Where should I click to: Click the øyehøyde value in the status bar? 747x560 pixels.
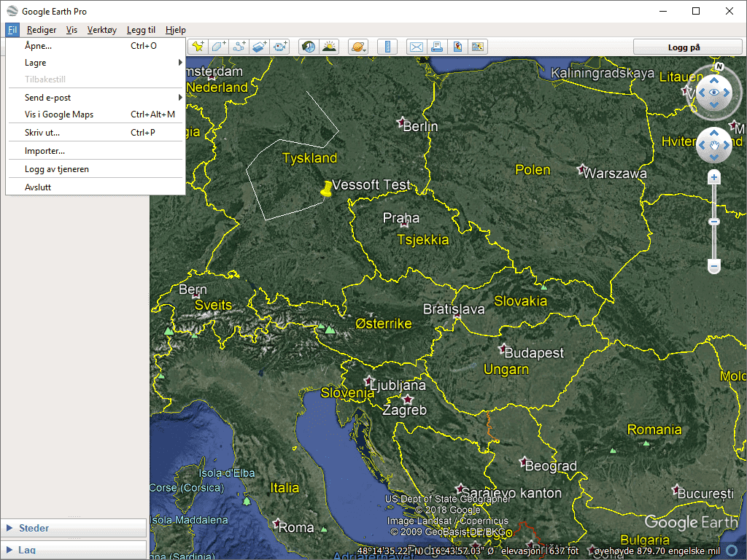coord(657,551)
